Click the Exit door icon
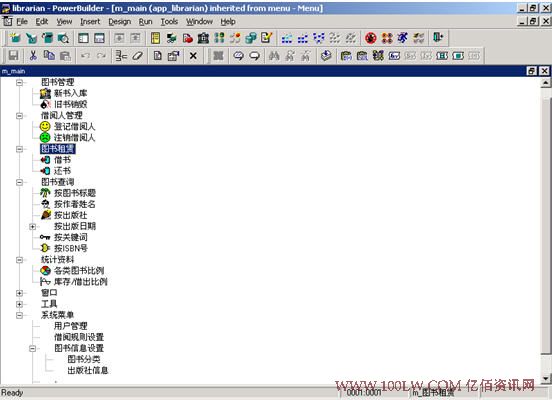 point(438,38)
